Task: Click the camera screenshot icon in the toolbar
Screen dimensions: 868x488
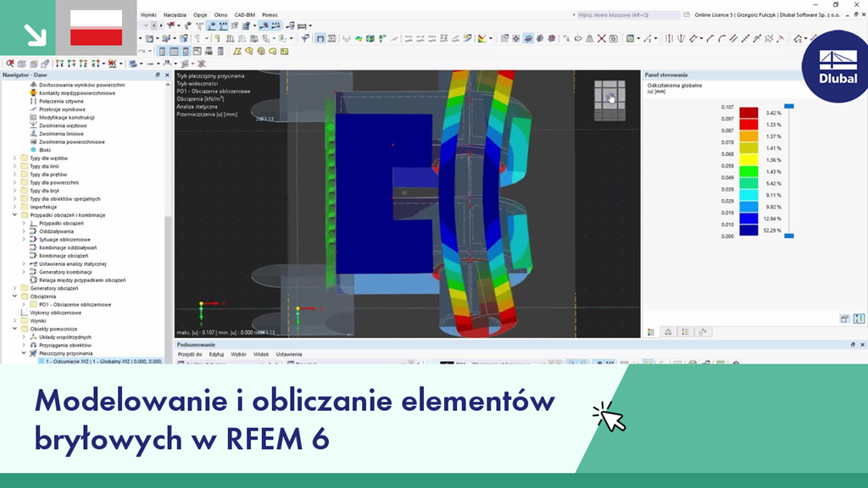Action: coord(614,39)
